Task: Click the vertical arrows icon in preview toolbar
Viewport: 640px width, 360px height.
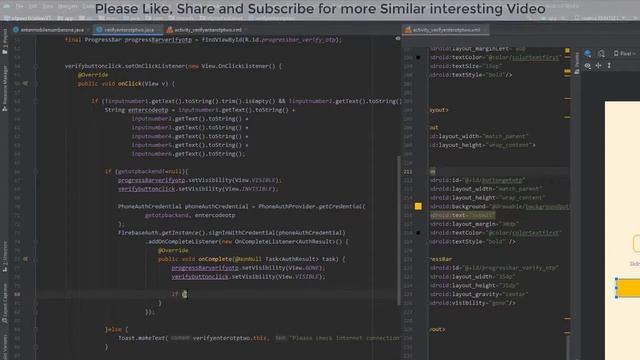Action: [609, 66]
